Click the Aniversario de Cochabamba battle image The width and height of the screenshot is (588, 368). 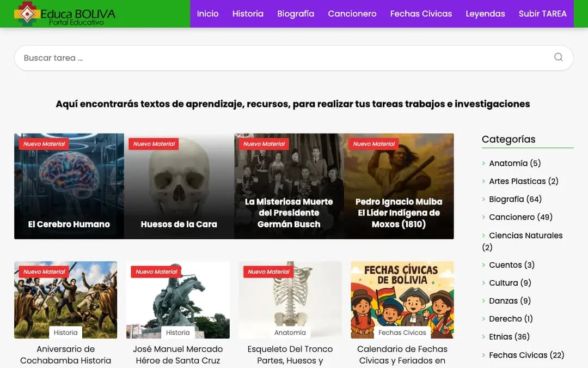66,300
